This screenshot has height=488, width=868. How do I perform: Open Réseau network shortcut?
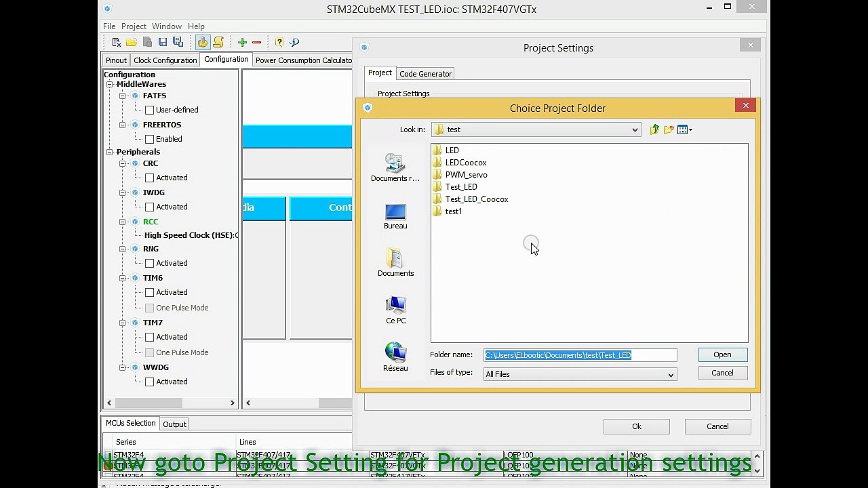click(x=395, y=357)
